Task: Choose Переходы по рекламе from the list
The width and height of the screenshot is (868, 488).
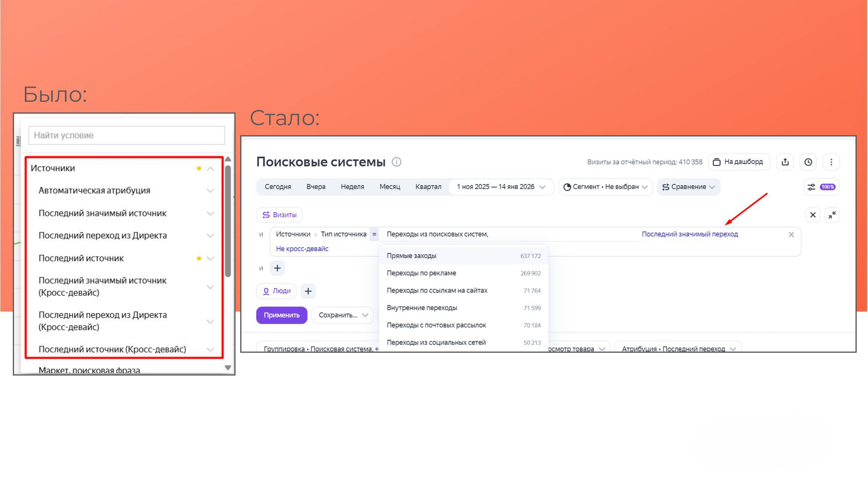Action: 421,273
